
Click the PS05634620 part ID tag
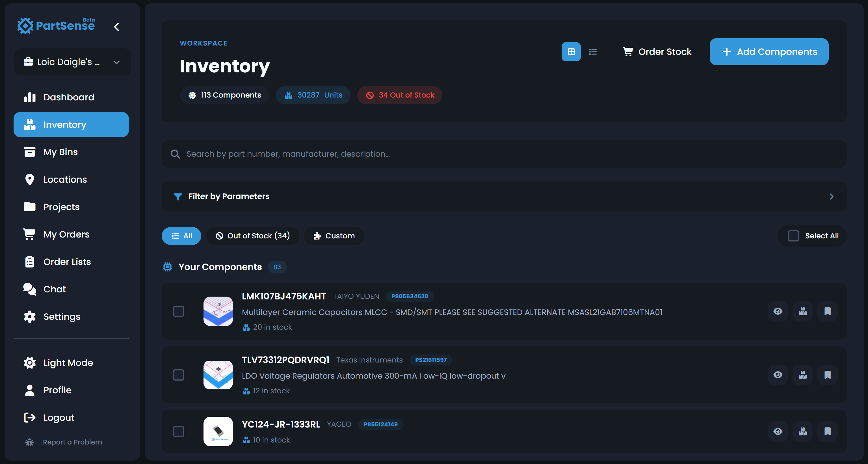pos(410,296)
